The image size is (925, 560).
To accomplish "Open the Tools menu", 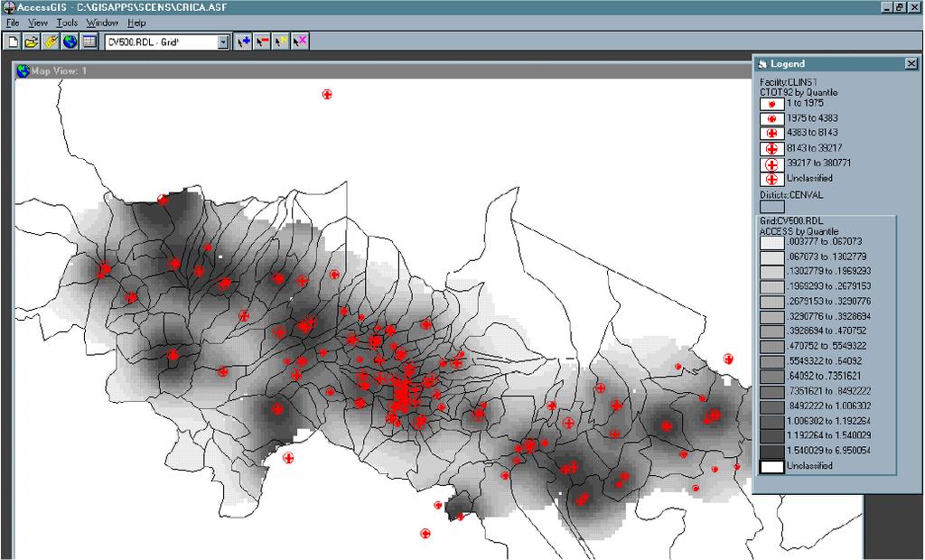I will (67, 23).
